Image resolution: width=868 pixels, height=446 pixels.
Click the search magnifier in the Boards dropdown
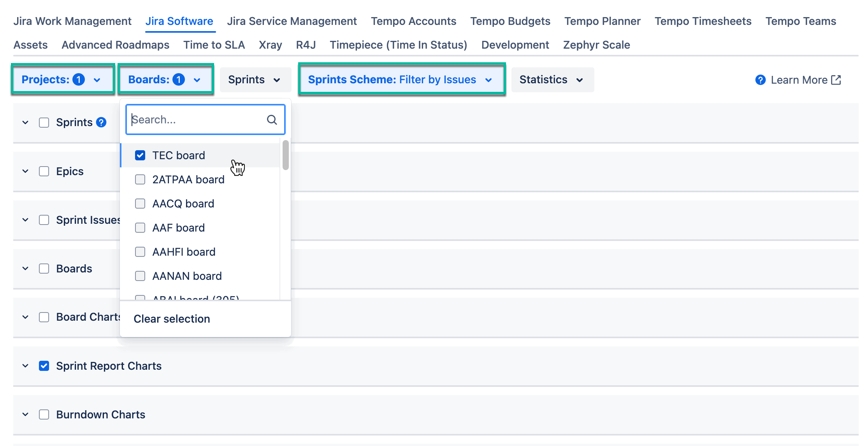(271, 119)
